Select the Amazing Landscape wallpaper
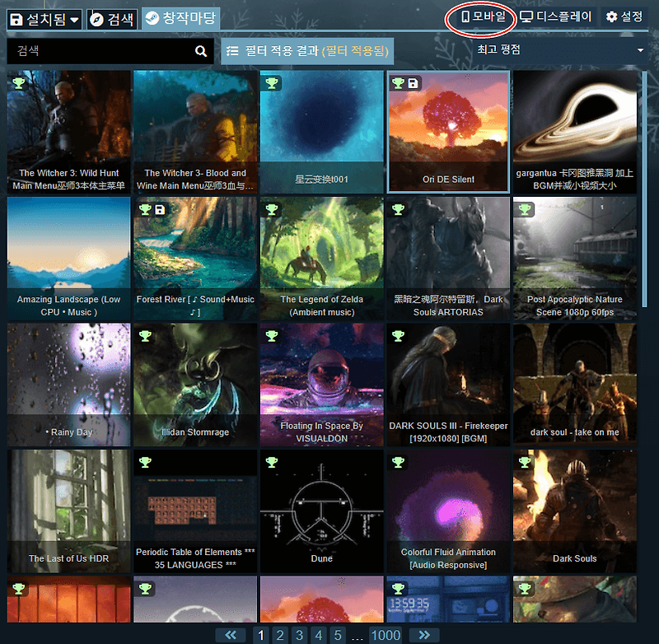This screenshot has width=659, height=644. (69, 259)
